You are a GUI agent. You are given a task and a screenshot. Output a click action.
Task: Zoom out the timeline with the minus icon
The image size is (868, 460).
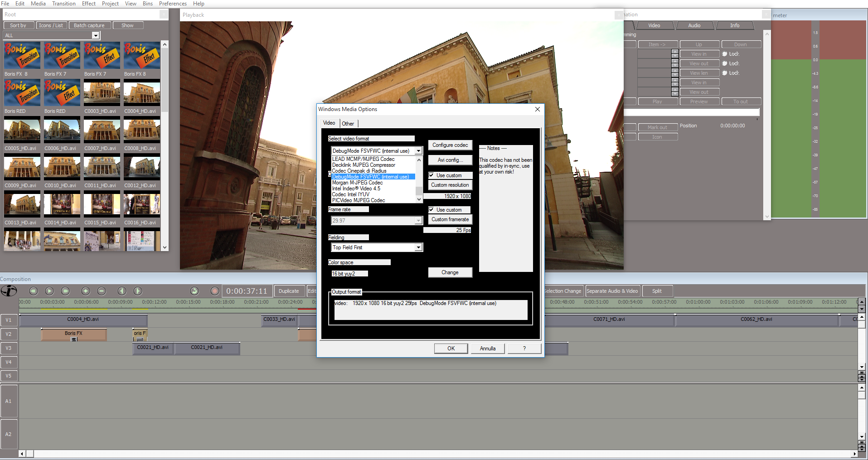click(102, 291)
